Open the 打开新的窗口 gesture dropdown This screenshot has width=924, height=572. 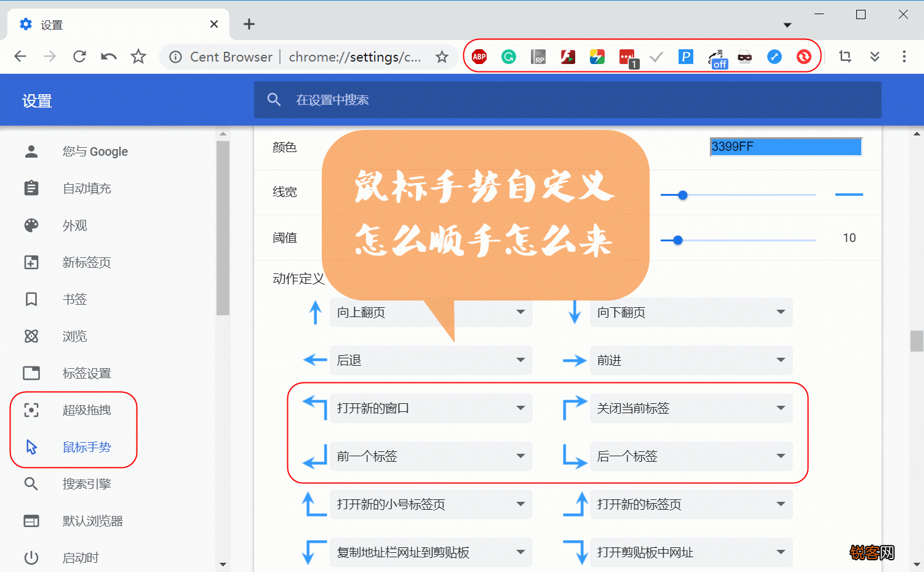tap(431, 408)
